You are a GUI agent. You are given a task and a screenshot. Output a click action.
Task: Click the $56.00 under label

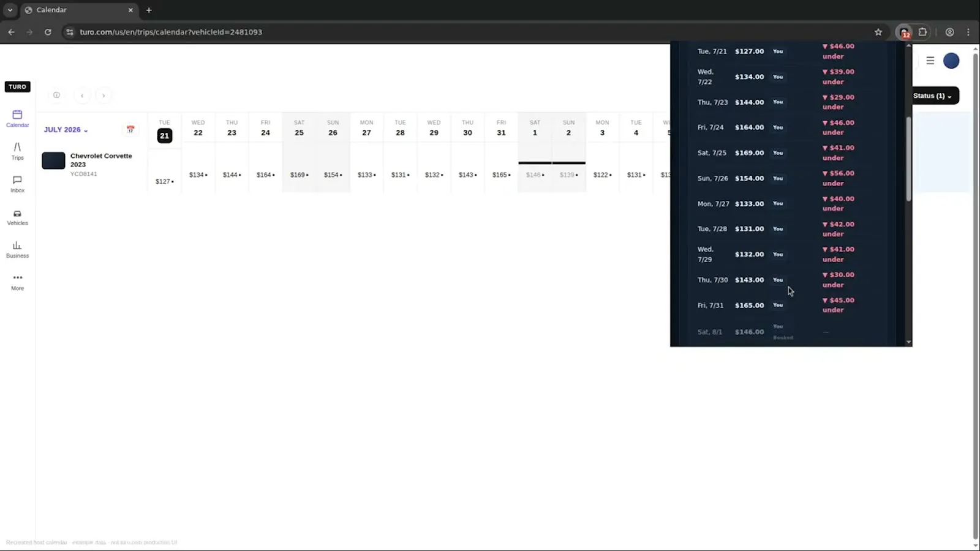838,178
